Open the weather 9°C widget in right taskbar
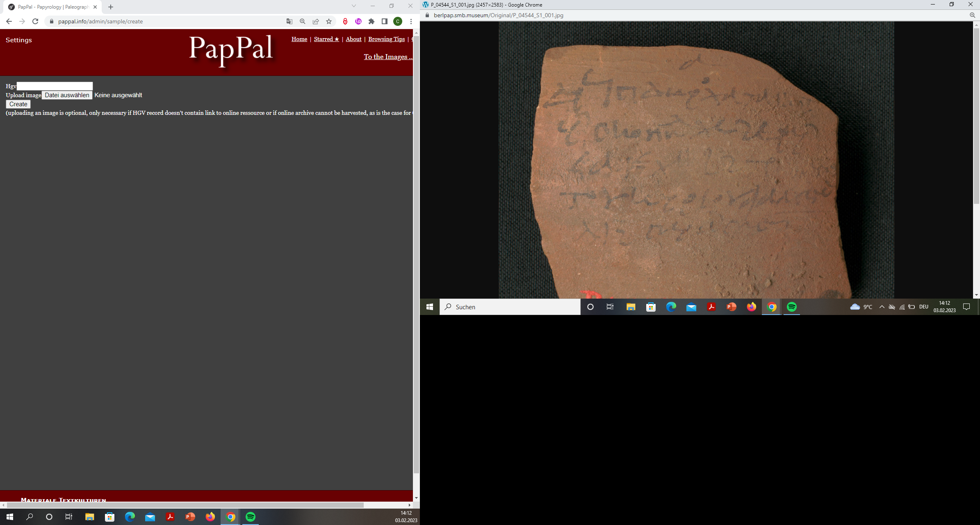The width and height of the screenshot is (980, 525). [x=861, y=307]
